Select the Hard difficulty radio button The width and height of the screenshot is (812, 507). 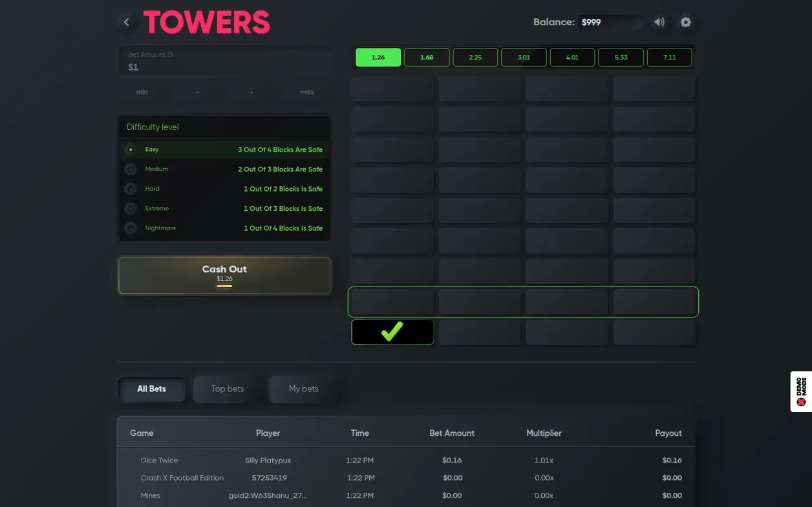pyautogui.click(x=131, y=189)
